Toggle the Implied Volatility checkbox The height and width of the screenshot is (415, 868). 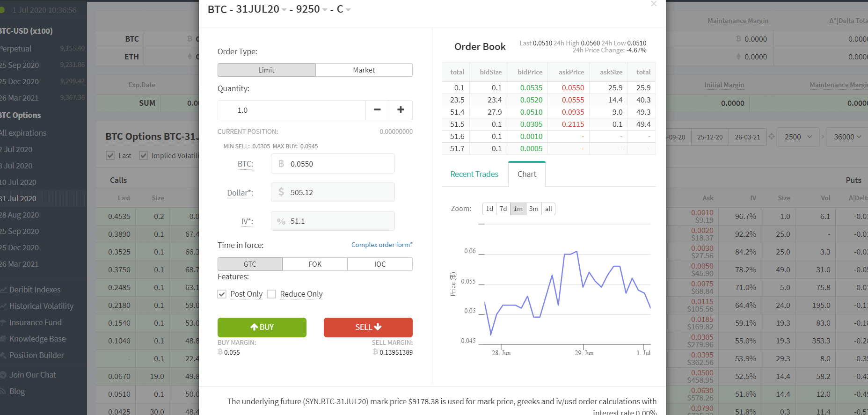144,156
